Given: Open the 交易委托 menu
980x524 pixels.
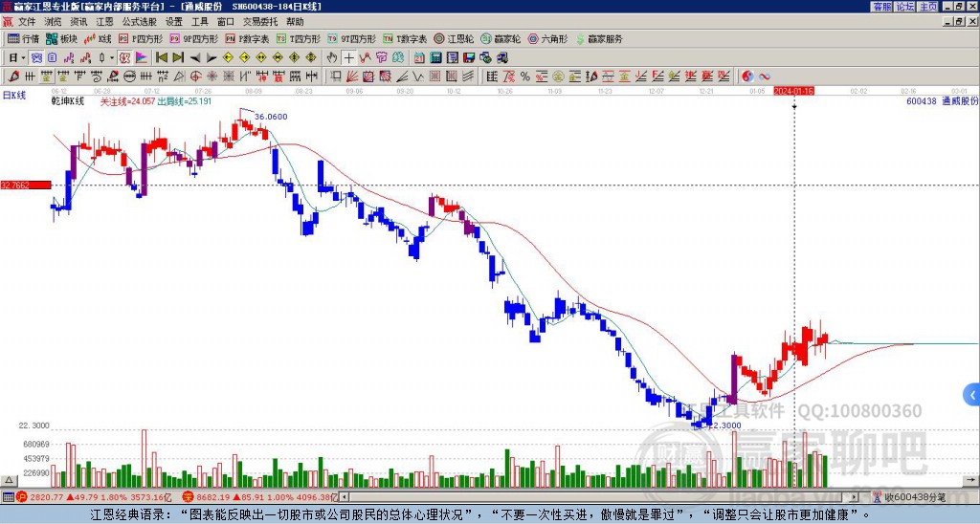Looking at the screenshot, I should point(260,22).
